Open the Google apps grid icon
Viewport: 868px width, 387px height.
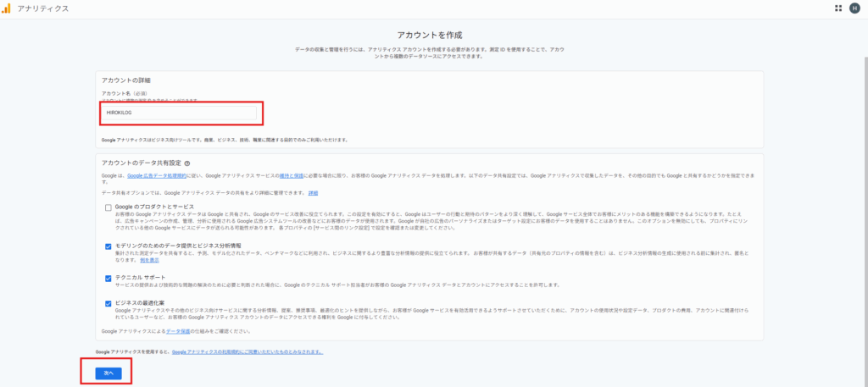838,8
